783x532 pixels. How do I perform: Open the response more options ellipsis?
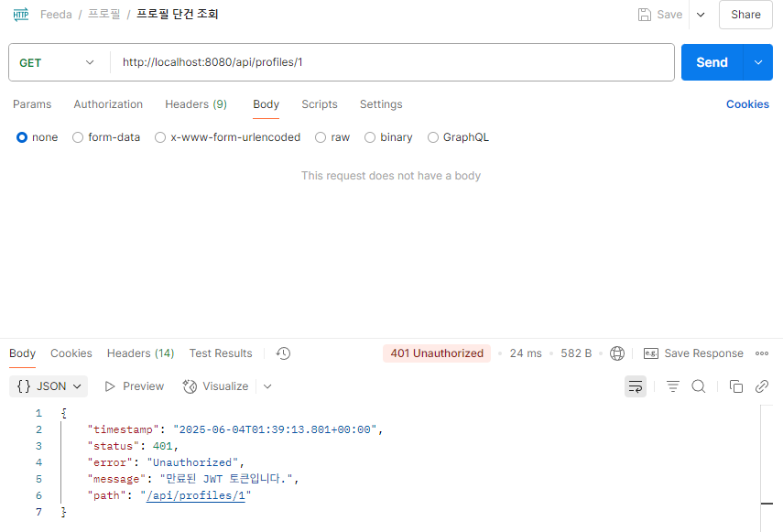pos(762,353)
